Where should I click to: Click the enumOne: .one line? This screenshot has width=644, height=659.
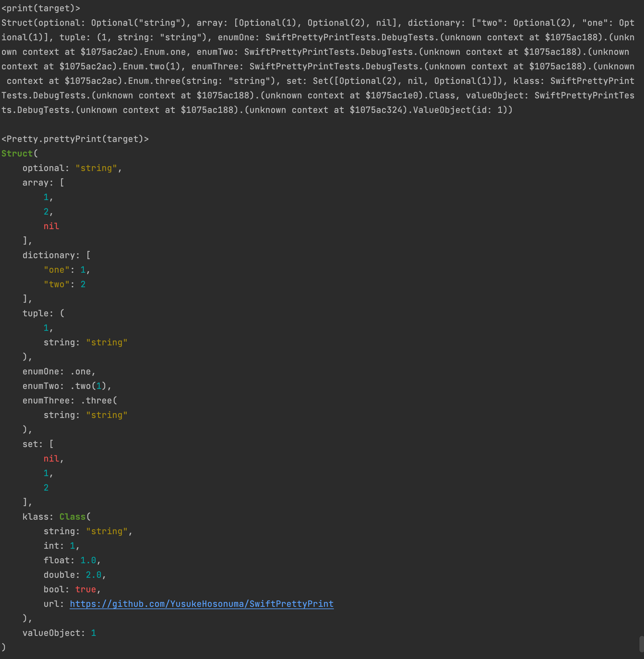tap(59, 372)
